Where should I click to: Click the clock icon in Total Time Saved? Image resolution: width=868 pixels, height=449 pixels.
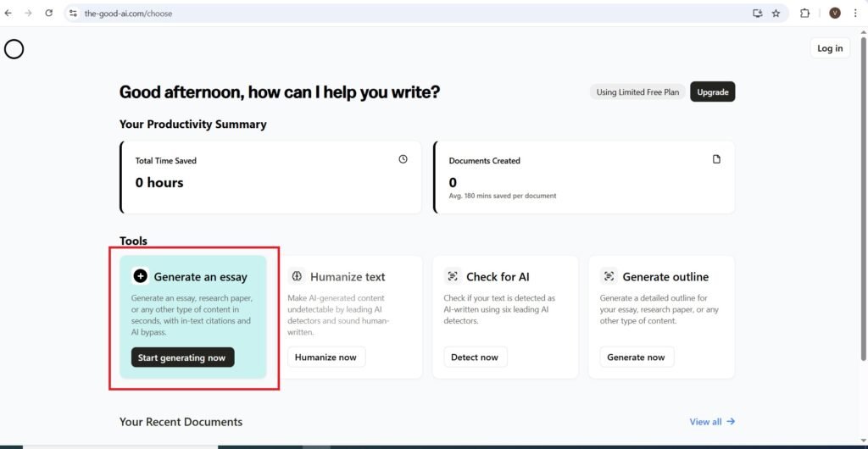click(403, 159)
